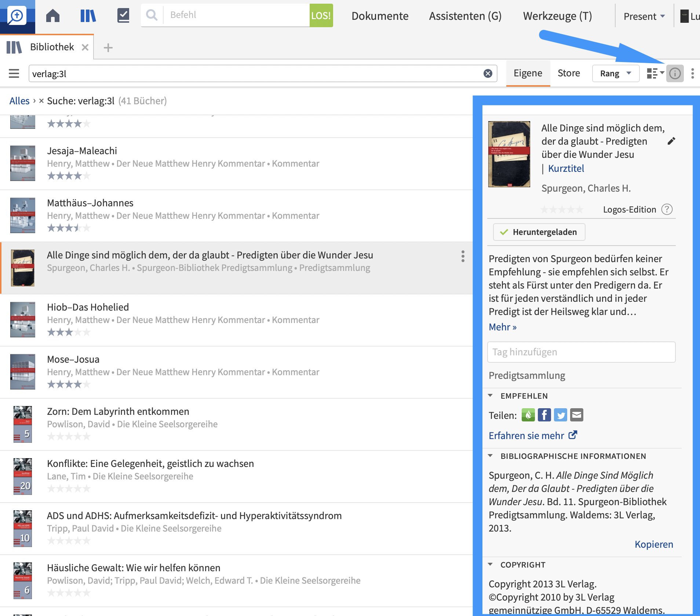Focus the Befehl command field
Viewport: 700px width, 616px height.
236,15
